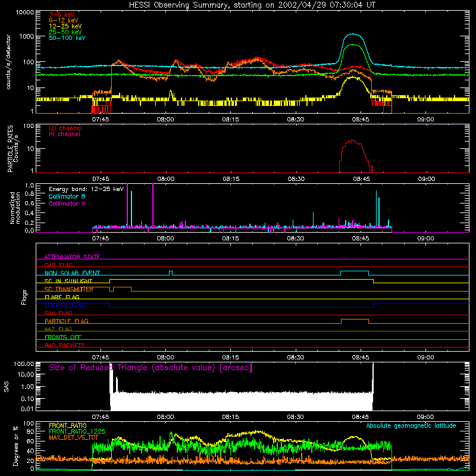Click the 08:15 time label under the particle rates panel
The image size is (476, 476).
[231, 179]
